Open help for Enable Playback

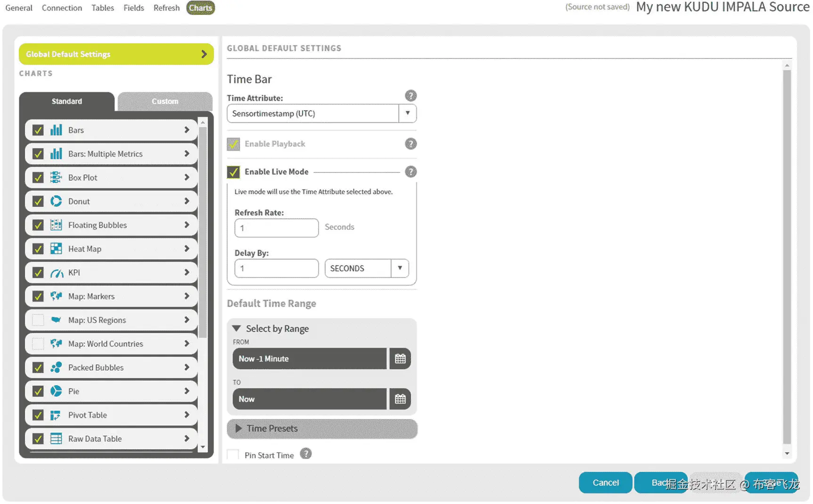pos(411,144)
